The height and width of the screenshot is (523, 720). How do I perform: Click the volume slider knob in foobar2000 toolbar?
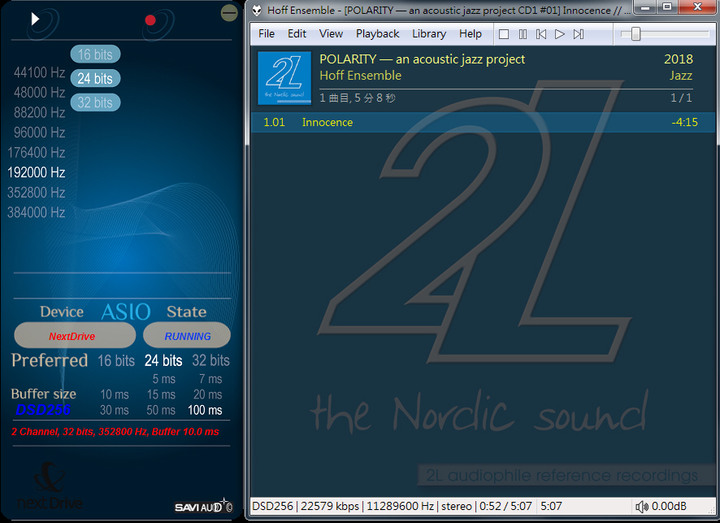point(636,34)
